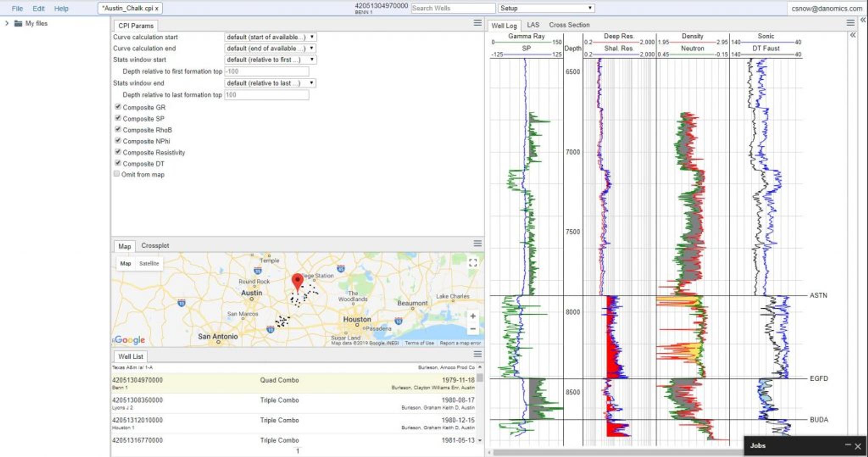868x457 pixels.
Task: Open the Well List panel hamburger menu
Action: pos(477,354)
